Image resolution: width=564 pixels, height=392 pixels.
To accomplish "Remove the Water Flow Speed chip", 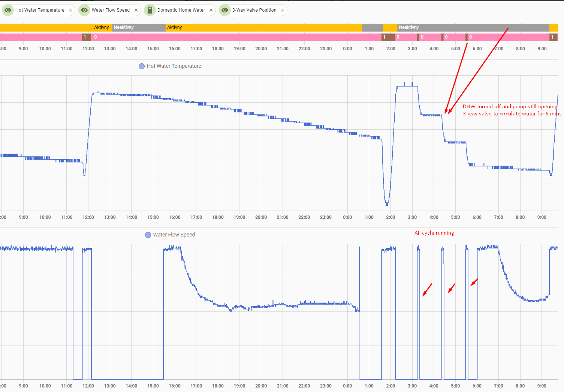I will pyautogui.click(x=136, y=10).
